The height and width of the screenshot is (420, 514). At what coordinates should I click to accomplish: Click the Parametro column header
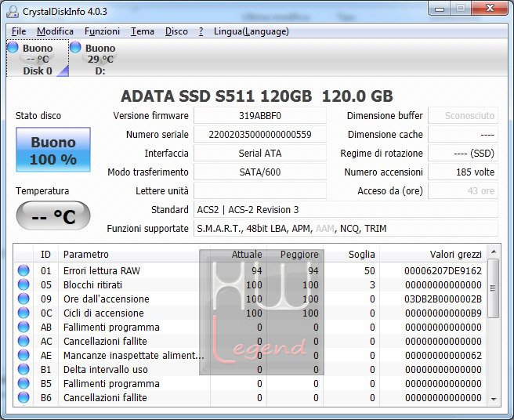coord(134,254)
